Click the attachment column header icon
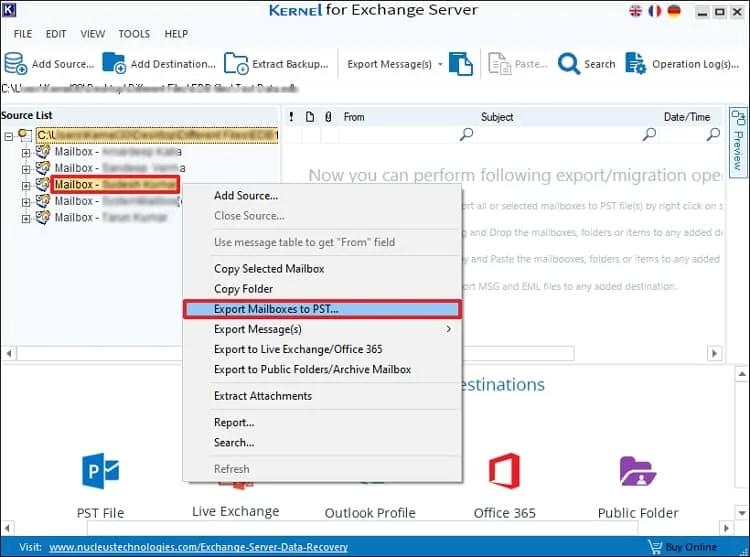Viewport: 750px width, 557px height. click(328, 117)
